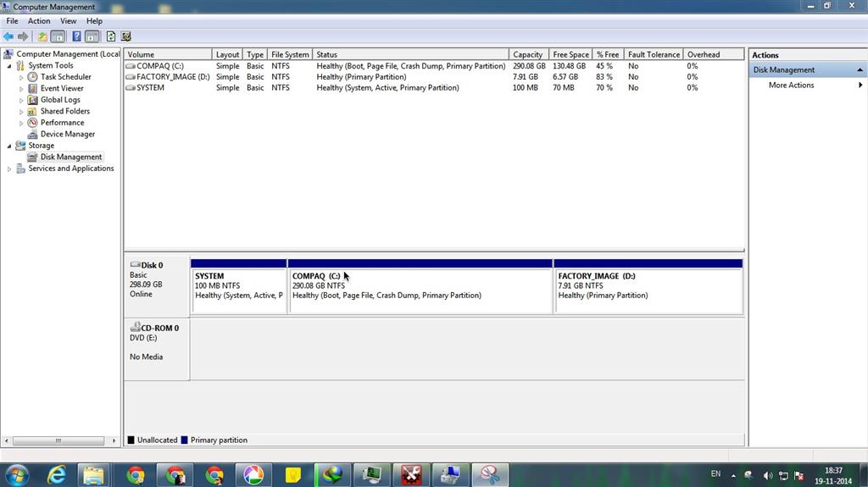Viewport: 868px width, 487px height.
Task: Collapse the Storage tree node
Action: (x=8, y=146)
